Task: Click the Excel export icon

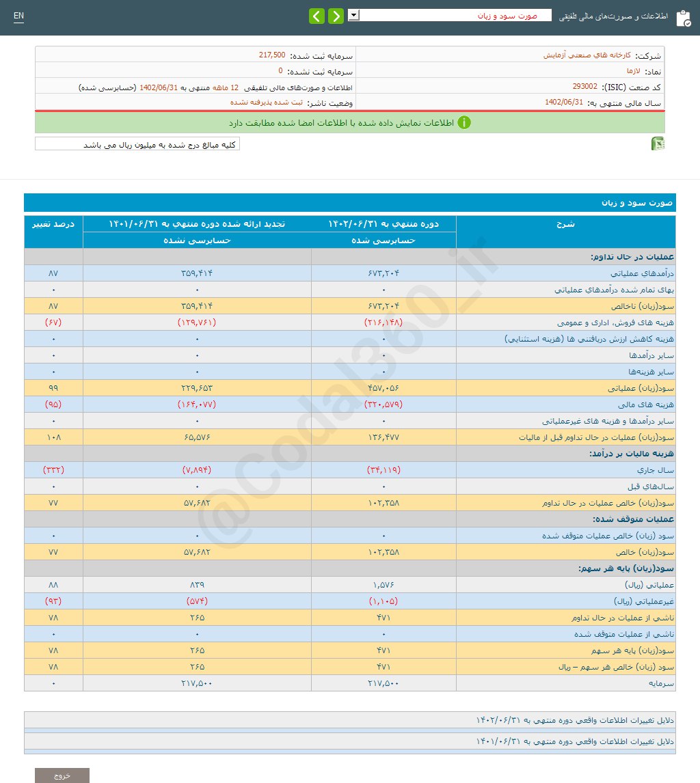Action: 659,143
